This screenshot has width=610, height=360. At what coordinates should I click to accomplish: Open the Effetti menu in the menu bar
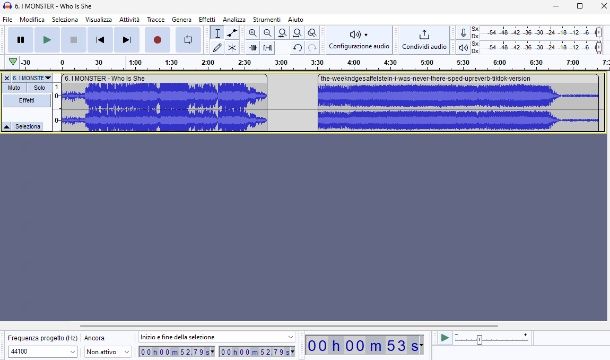(207, 19)
